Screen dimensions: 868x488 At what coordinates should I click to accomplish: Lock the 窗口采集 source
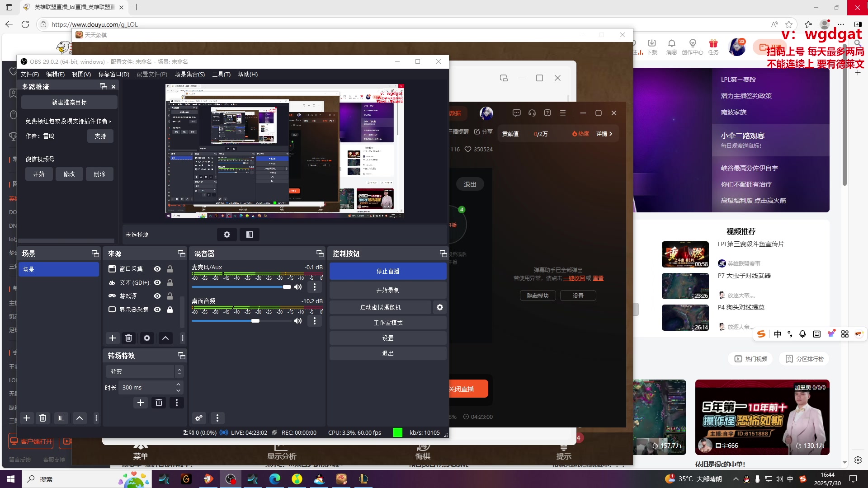pyautogui.click(x=170, y=269)
